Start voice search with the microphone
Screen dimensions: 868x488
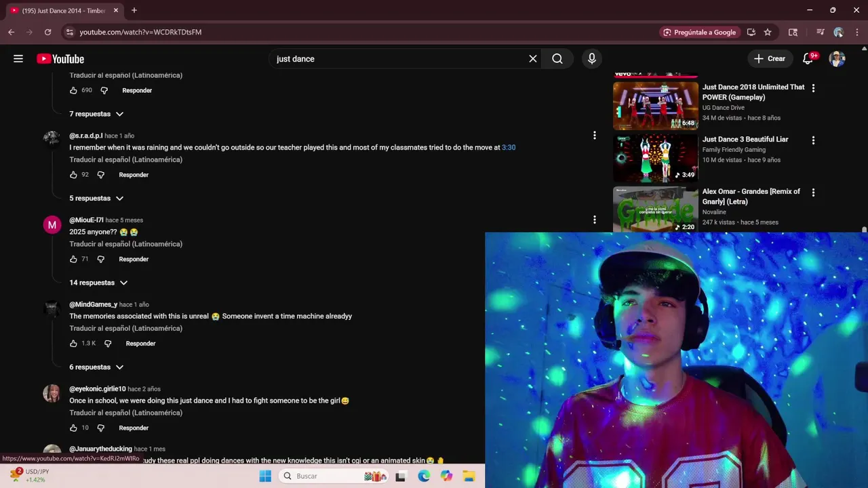pyautogui.click(x=592, y=59)
